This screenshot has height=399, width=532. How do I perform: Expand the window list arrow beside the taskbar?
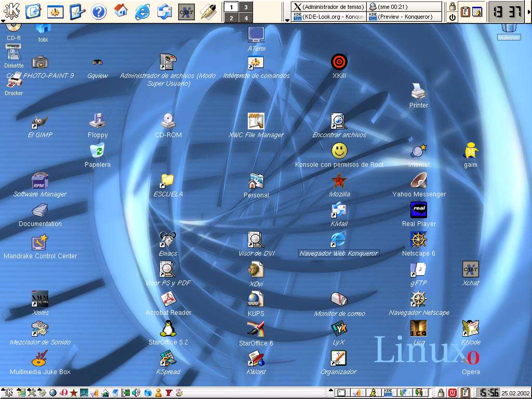(287, 20)
